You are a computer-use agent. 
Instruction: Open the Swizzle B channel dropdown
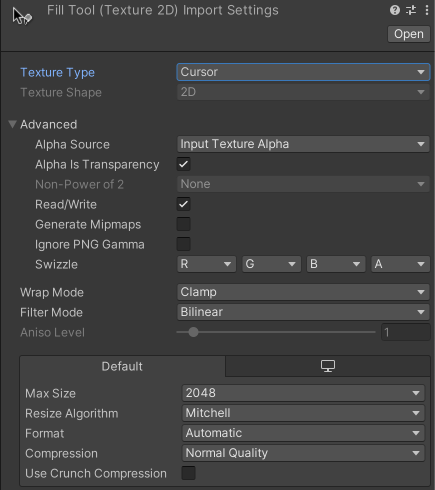click(336, 264)
